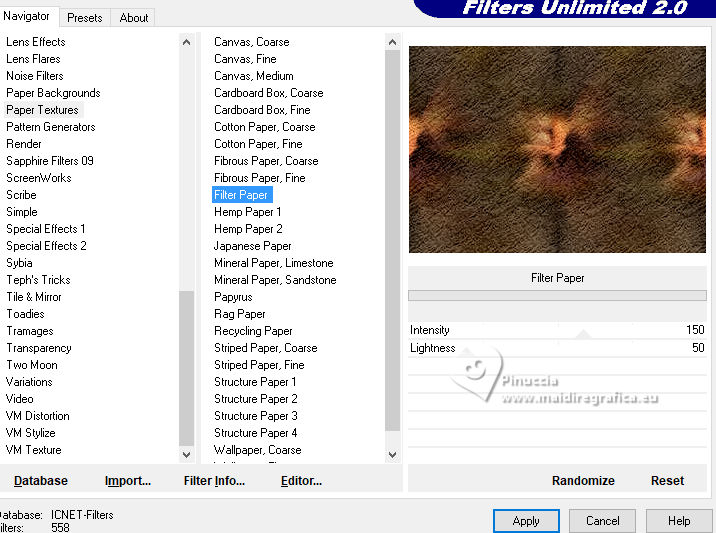Select Render category
Screen dimensions: 716x533
pos(24,144)
